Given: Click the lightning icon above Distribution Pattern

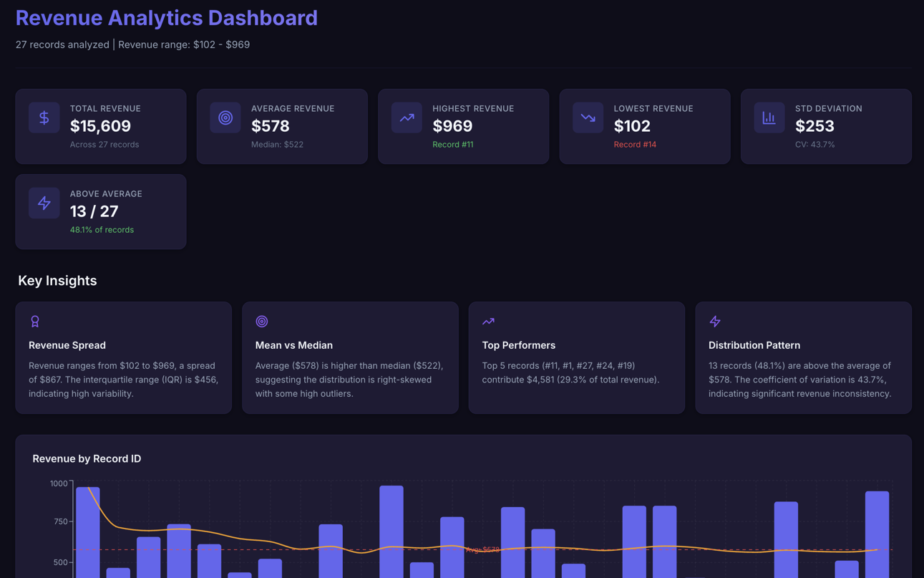Looking at the screenshot, I should tap(715, 322).
